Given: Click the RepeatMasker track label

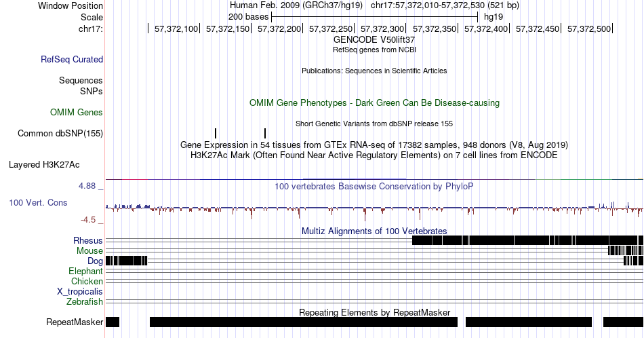Looking at the screenshot, I should coord(75,322).
